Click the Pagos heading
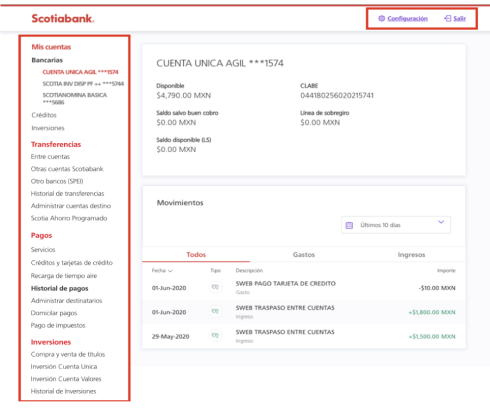The image size is (490, 408). click(x=41, y=235)
